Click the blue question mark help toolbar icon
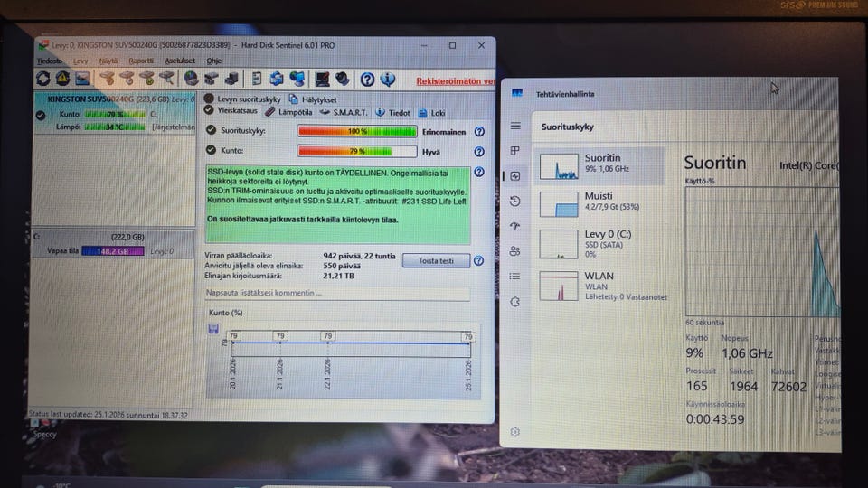The image size is (868, 488). coord(367,80)
